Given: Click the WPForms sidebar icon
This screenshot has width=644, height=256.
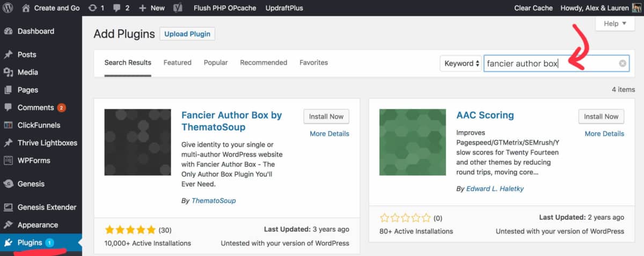Looking at the screenshot, I should pos(8,160).
